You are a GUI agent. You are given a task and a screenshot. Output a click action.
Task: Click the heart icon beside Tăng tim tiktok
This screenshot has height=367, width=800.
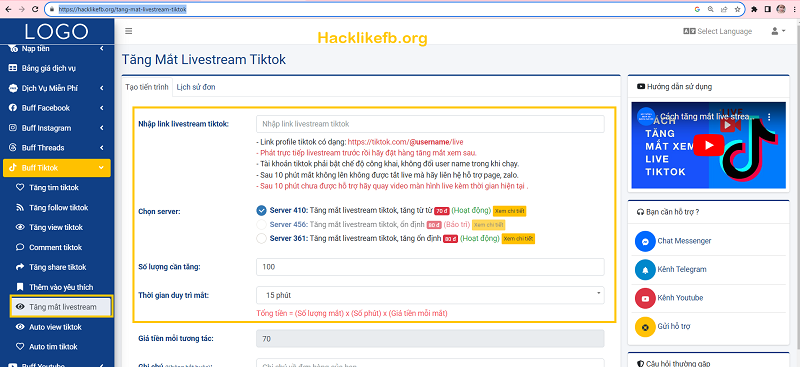pyautogui.click(x=20, y=188)
